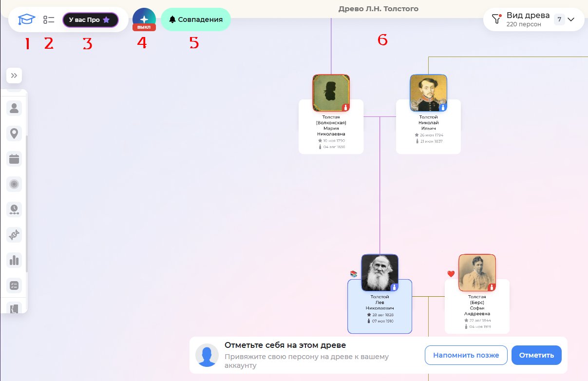Click the circular target icon in sidebar
The width and height of the screenshot is (588, 381).
coord(14,184)
